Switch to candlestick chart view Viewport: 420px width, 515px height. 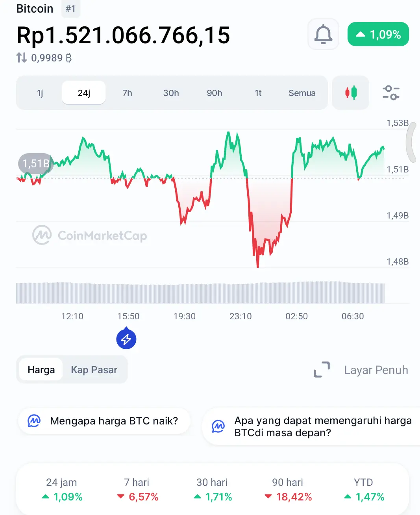tap(351, 93)
